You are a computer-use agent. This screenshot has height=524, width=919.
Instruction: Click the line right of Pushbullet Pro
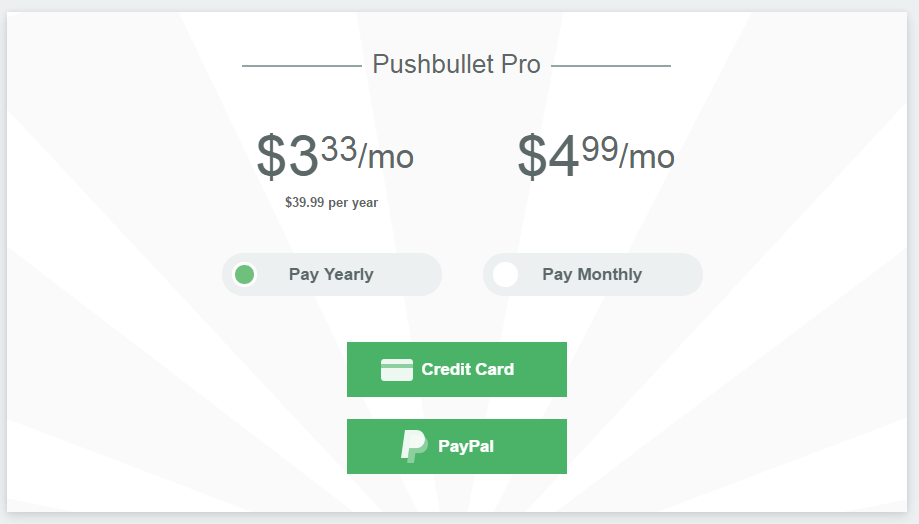(611, 66)
